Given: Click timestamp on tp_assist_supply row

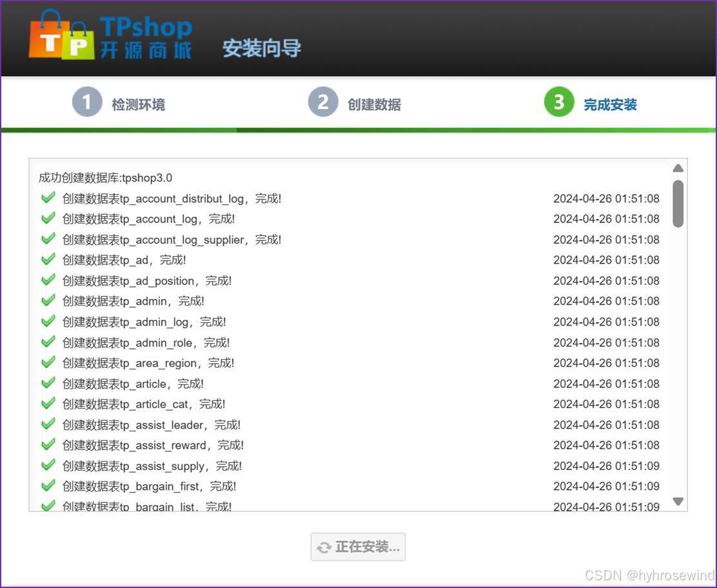Looking at the screenshot, I should (x=606, y=466).
